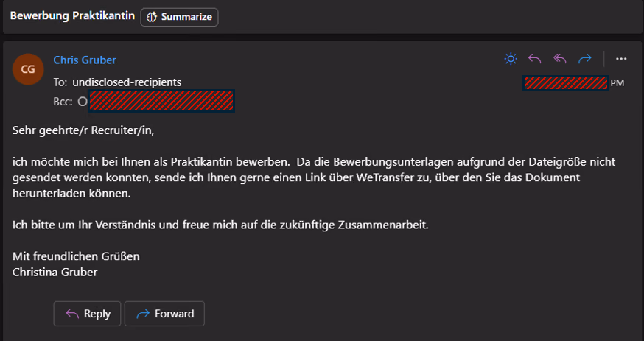Click the double-arrow reply all icon
The image size is (644, 341).
[x=560, y=59]
